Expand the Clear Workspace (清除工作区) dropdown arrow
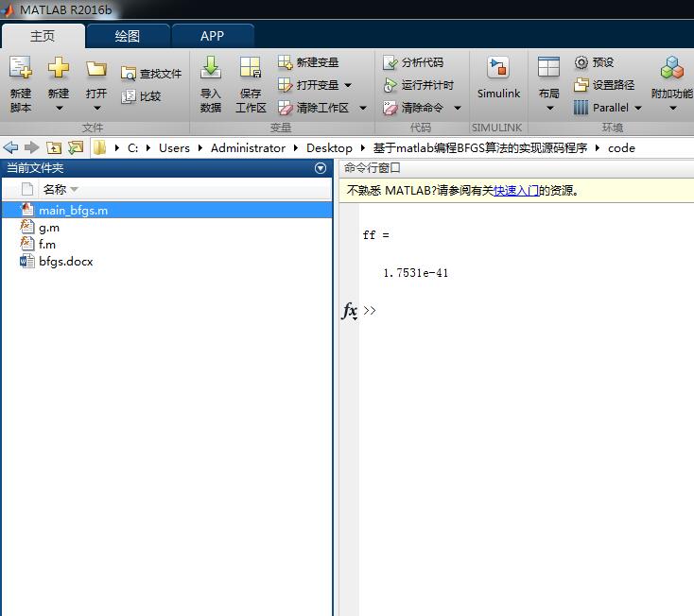 [x=363, y=108]
